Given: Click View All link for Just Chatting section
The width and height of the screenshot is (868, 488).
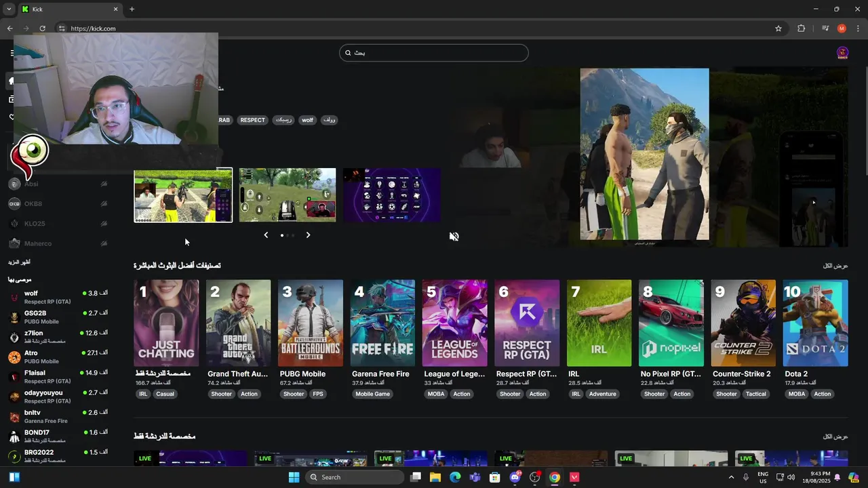Looking at the screenshot, I should 835,436.
